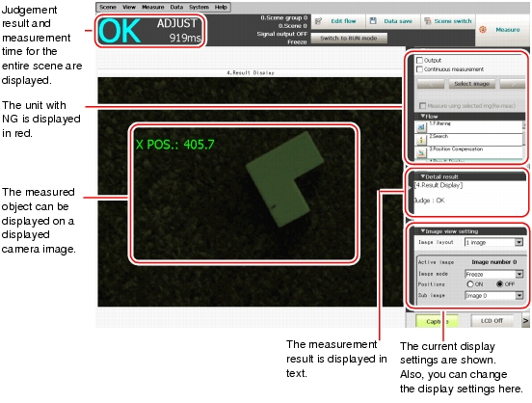Click the Image number 0 text
Viewport: 532px width, 403px height.
[x=494, y=262]
